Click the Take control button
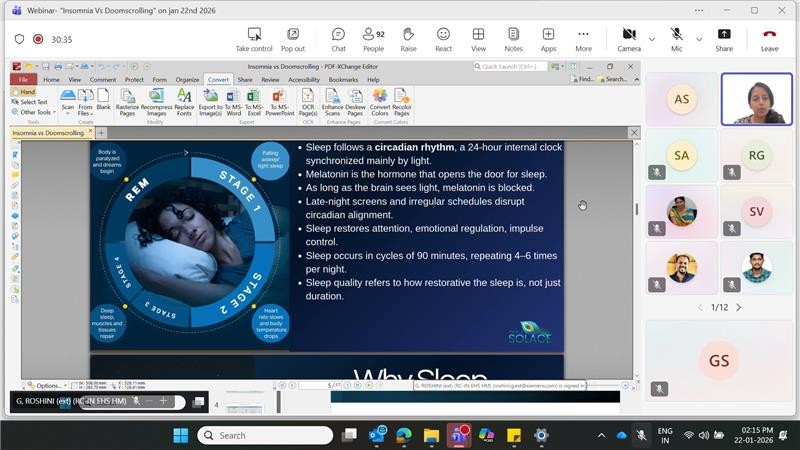The height and width of the screenshot is (450, 800). (254, 39)
